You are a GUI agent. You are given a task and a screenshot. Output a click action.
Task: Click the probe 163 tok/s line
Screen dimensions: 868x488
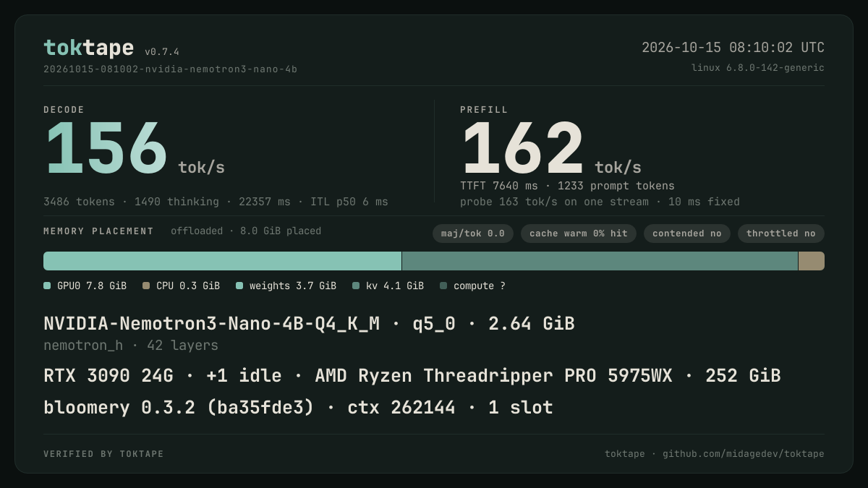[600, 202]
